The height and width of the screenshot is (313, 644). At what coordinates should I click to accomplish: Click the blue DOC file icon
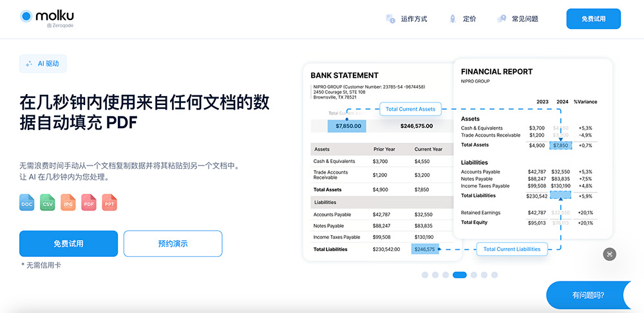click(26, 203)
